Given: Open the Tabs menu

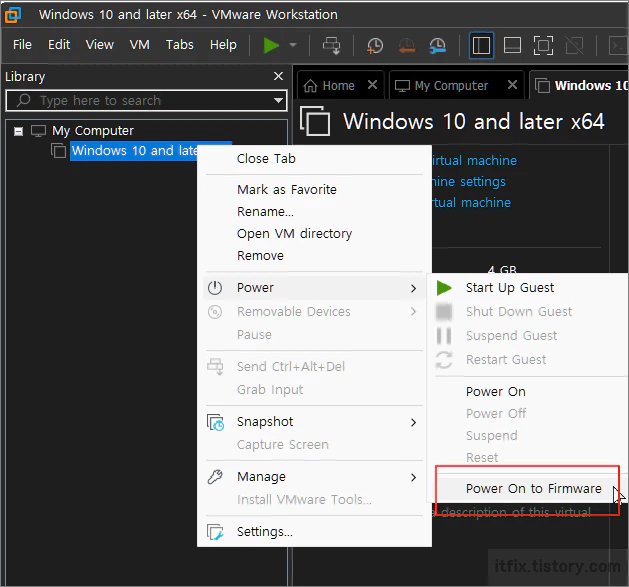Looking at the screenshot, I should (x=180, y=45).
